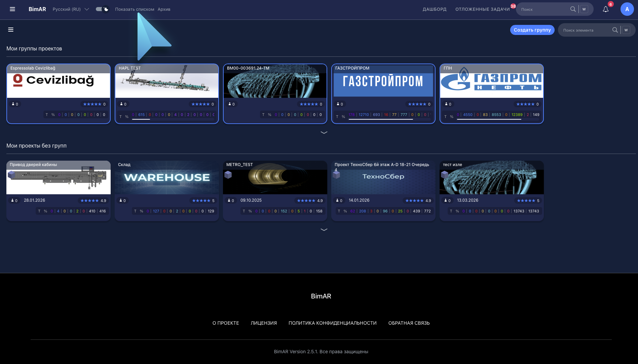This screenshot has width=638, height=364.
Task: Open the notifications bell
Action: coord(606,9)
